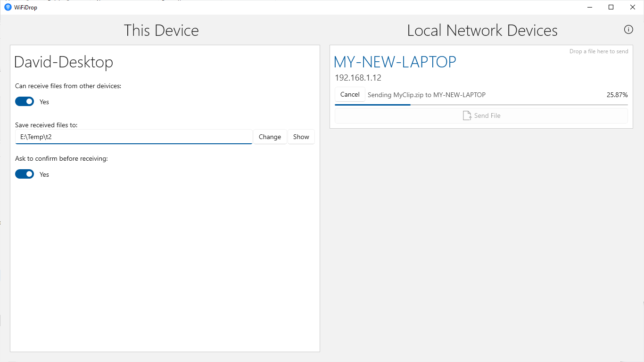This screenshot has height=362, width=644.
Task: Minimize the WiFiDrop window
Action: pyautogui.click(x=590, y=7)
